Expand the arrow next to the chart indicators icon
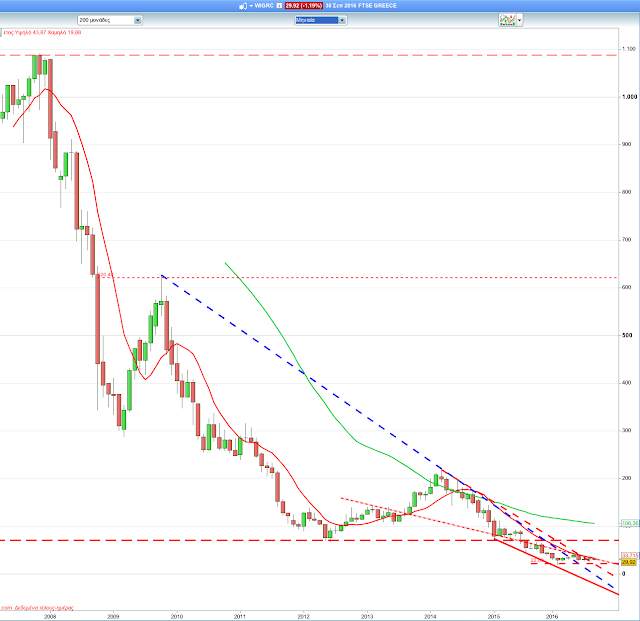This screenshot has height=621, width=640. pos(520,20)
